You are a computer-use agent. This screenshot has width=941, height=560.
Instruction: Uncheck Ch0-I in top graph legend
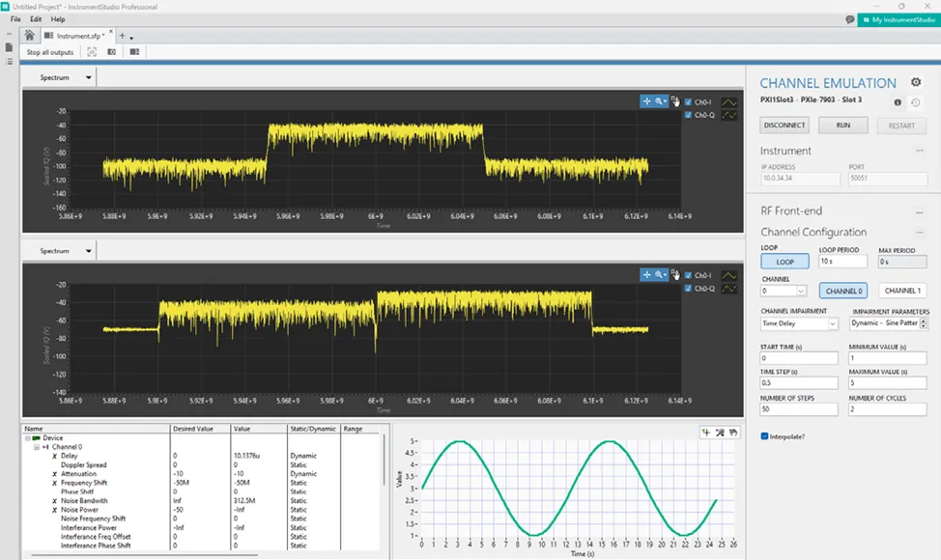click(x=688, y=102)
